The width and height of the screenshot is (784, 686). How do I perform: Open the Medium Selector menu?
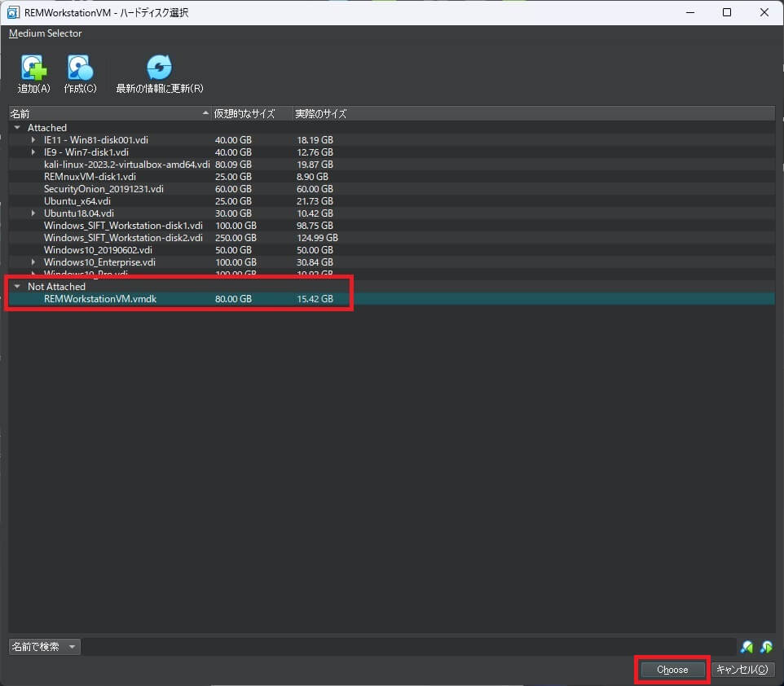(x=45, y=33)
